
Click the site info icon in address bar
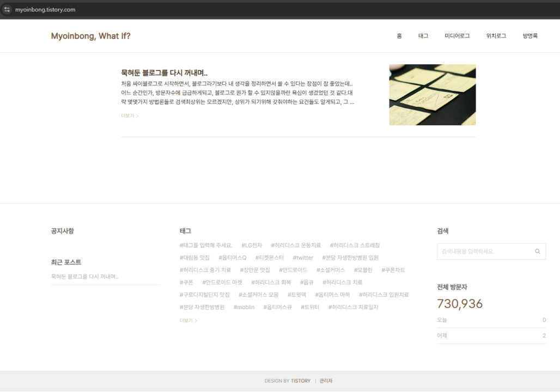(7, 9)
